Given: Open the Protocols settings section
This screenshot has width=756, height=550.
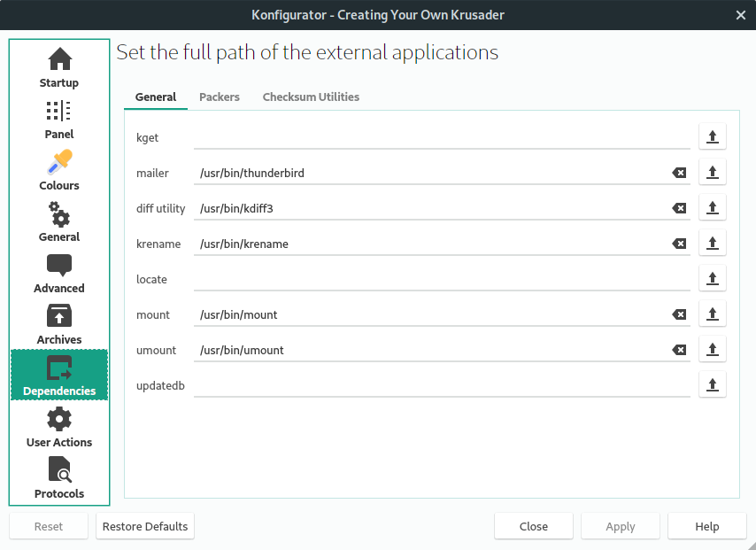Looking at the screenshot, I should point(59,479).
